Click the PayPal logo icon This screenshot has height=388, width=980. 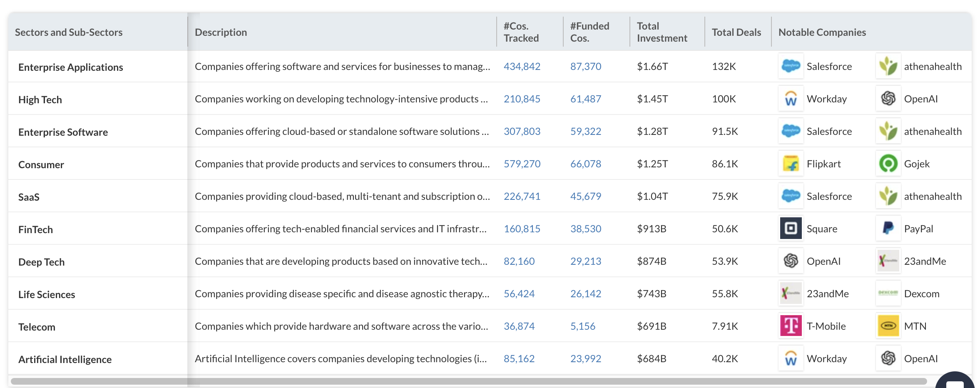[888, 229]
